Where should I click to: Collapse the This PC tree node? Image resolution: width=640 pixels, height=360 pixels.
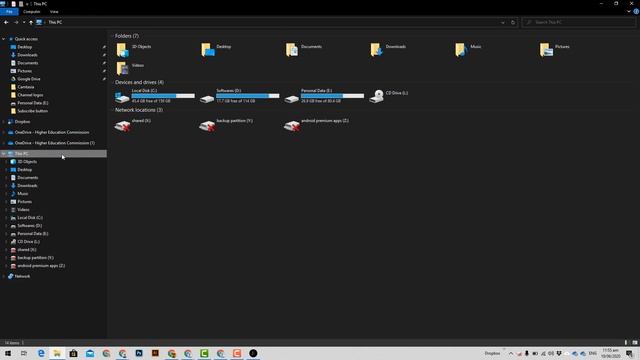click(x=4, y=153)
